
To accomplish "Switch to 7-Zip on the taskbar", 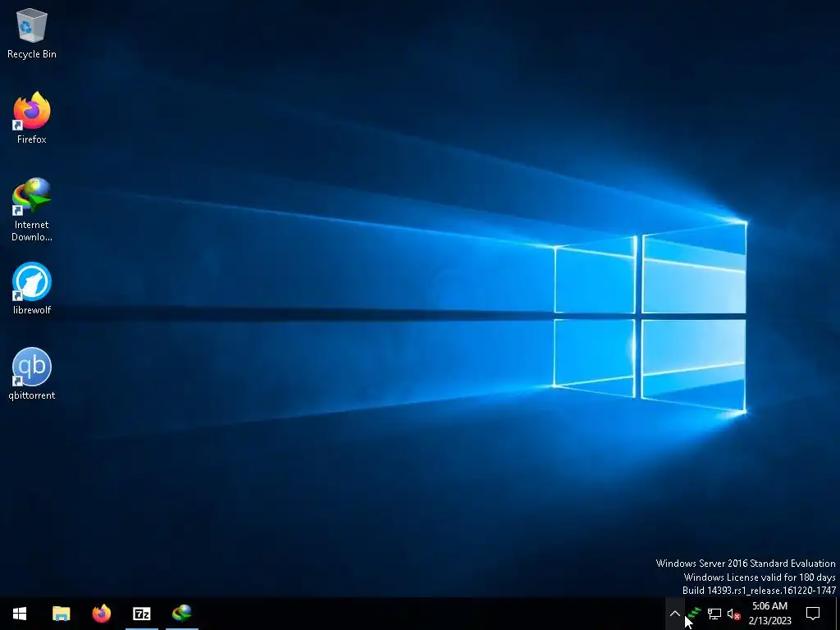I will point(141,614).
